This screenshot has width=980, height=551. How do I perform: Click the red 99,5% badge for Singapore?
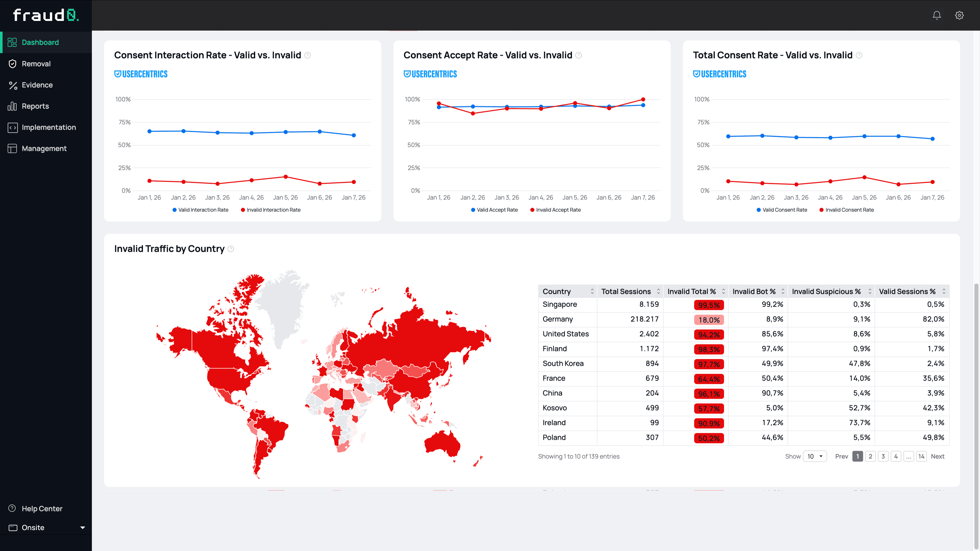tap(708, 305)
